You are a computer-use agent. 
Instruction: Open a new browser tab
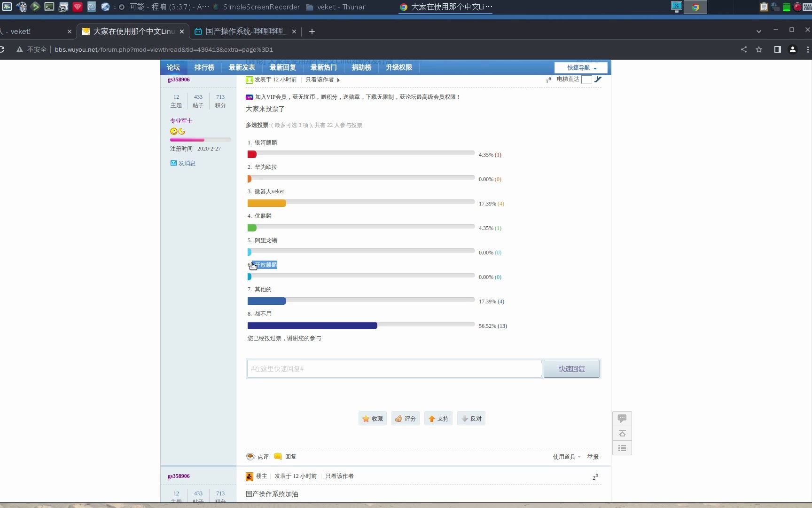(312, 32)
